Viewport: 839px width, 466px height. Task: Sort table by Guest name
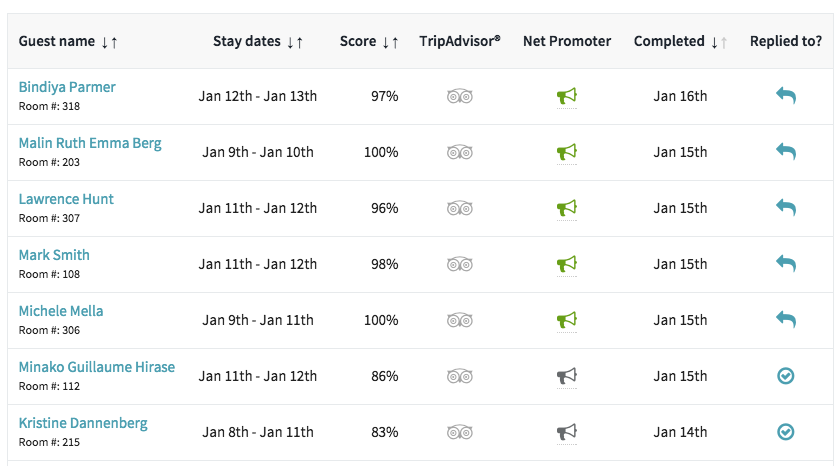[68, 41]
